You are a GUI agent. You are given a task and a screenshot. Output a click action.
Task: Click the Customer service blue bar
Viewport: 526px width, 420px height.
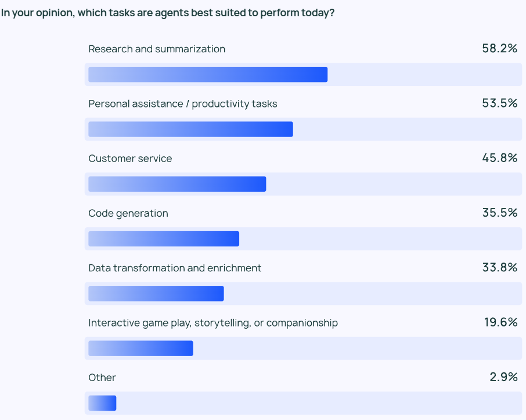click(x=177, y=184)
